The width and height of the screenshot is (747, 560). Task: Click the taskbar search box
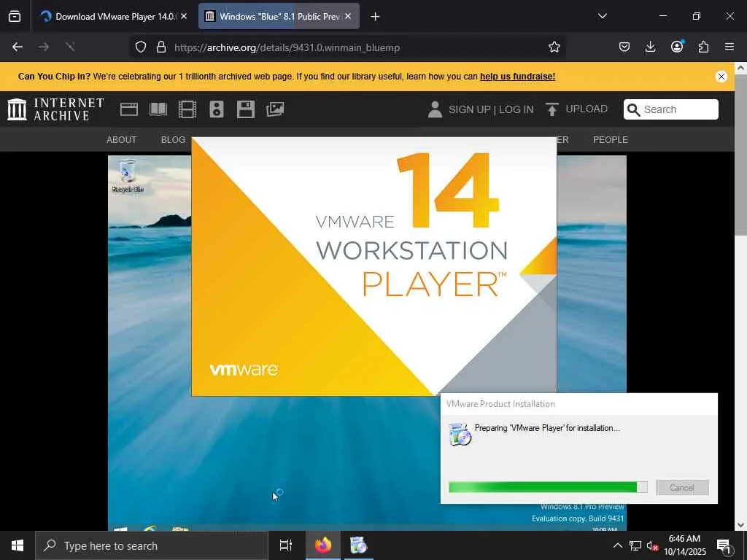[x=152, y=545]
